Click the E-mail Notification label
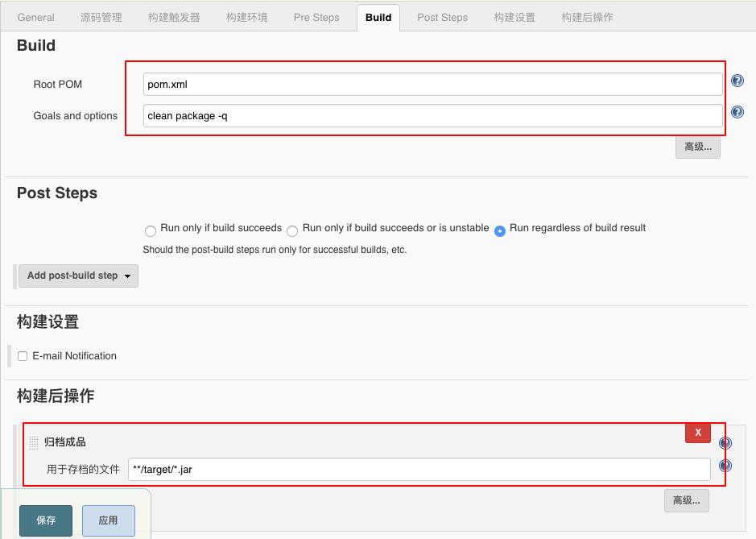The image size is (756, 539). coord(74,356)
